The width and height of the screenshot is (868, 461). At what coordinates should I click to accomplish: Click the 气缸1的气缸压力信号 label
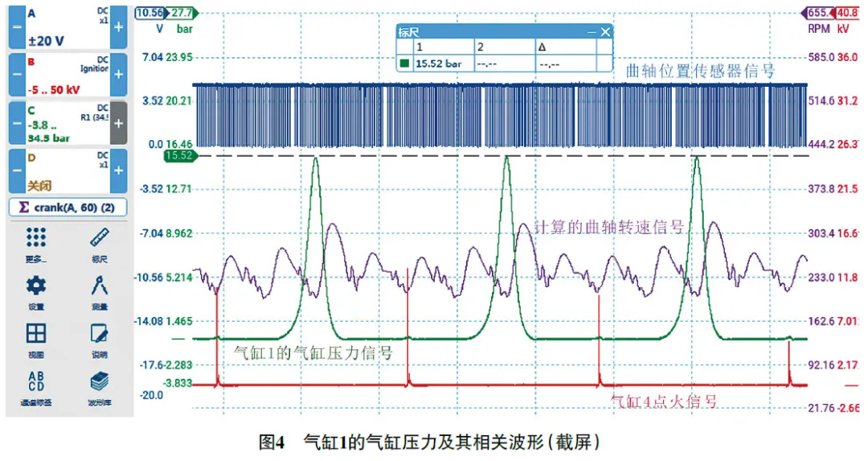(313, 352)
